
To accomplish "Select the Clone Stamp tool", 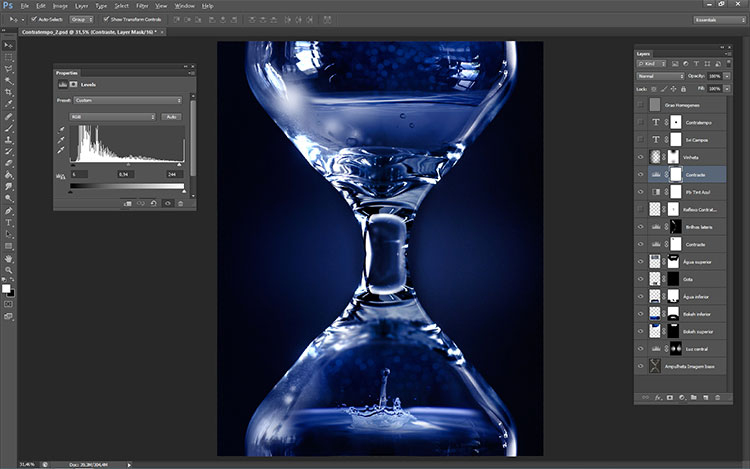I will 9,140.
